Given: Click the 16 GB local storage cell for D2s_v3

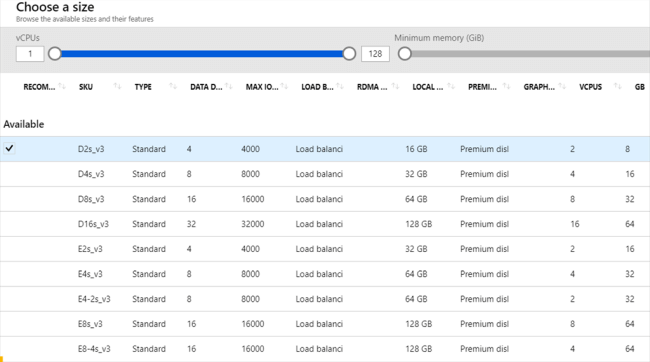Looking at the screenshot, I should (x=416, y=149).
